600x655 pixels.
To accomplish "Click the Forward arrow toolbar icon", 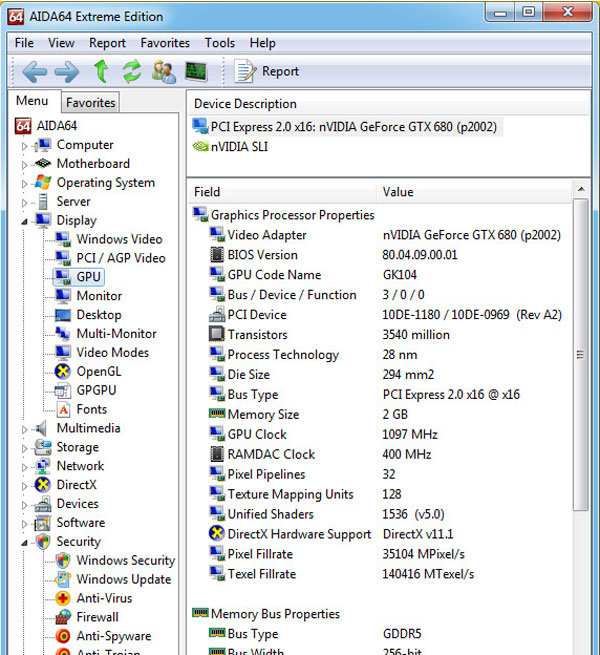I will click(67, 72).
